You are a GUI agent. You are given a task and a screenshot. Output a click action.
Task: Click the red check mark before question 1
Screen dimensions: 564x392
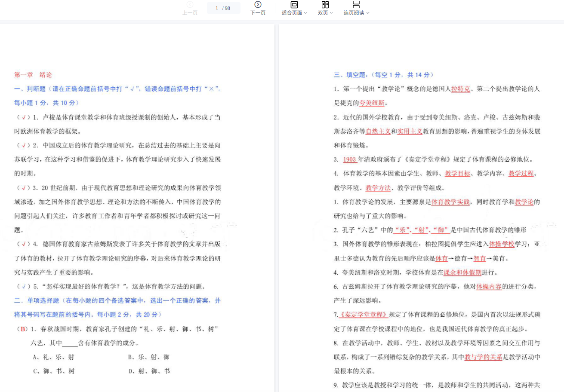click(23, 117)
